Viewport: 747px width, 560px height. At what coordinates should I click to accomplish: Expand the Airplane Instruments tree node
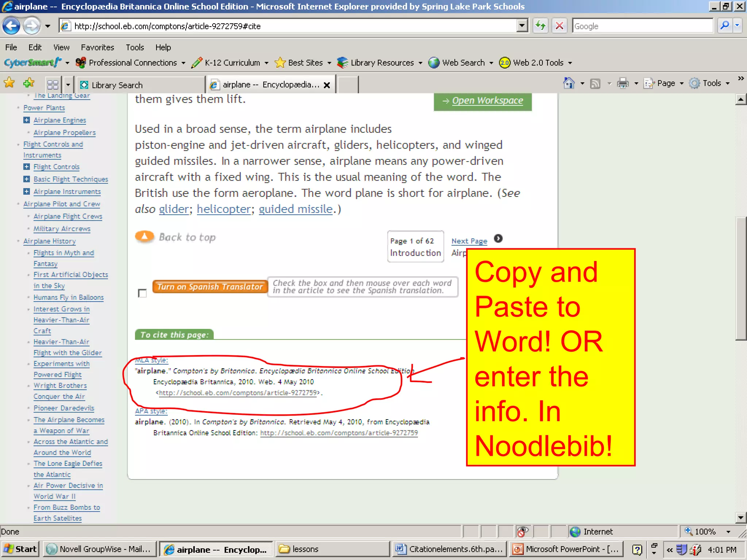tap(27, 191)
